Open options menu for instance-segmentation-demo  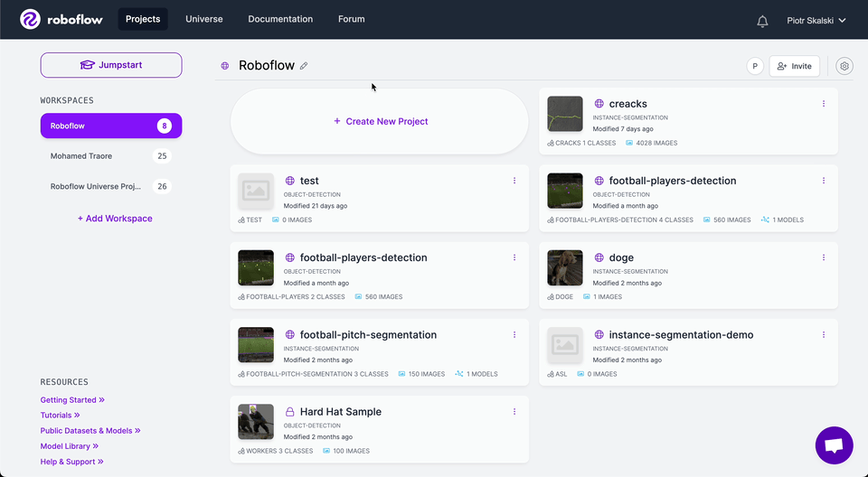coord(824,335)
